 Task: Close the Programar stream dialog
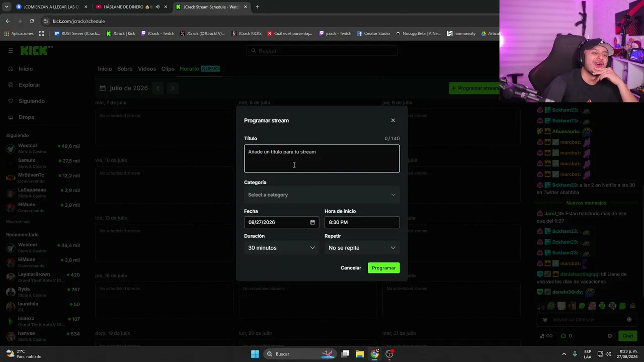point(393,121)
